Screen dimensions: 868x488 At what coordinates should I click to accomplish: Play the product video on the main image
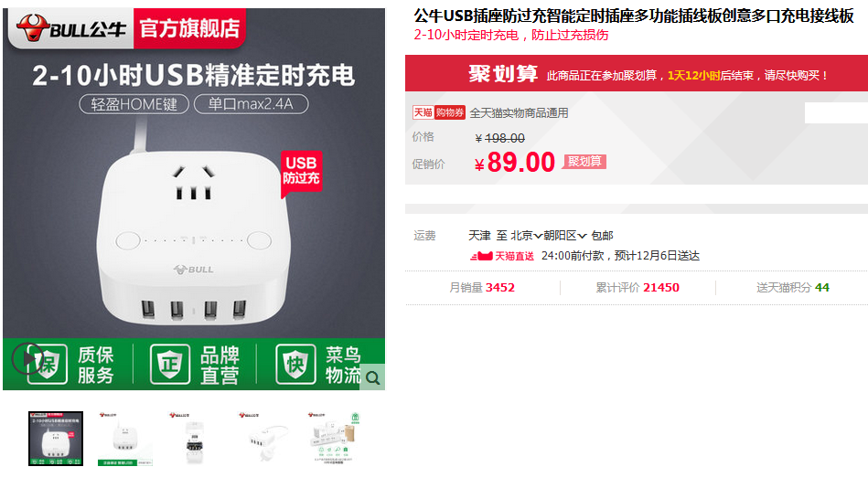click(x=27, y=358)
